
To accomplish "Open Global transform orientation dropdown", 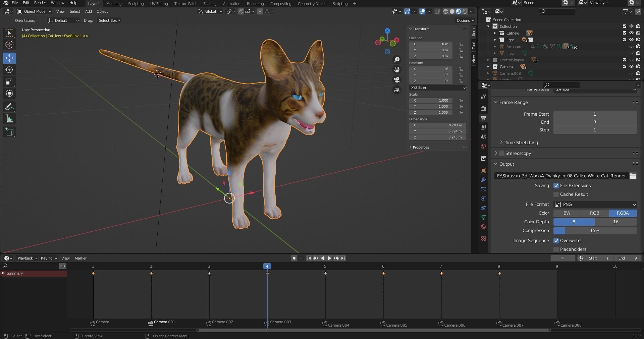I will coord(210,11).
